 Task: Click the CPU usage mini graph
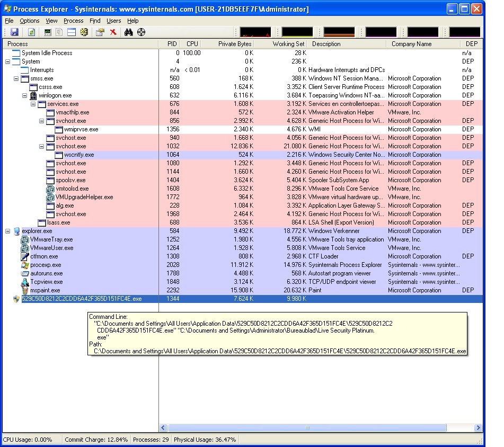(255, 32)
